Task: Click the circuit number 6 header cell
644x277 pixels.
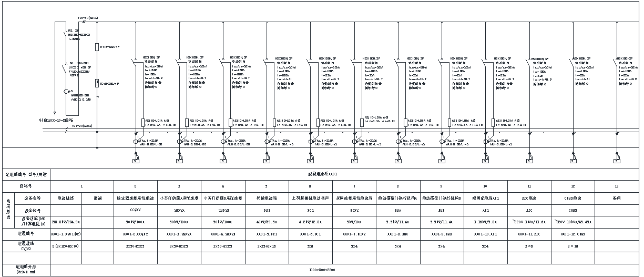Action: 310,186
